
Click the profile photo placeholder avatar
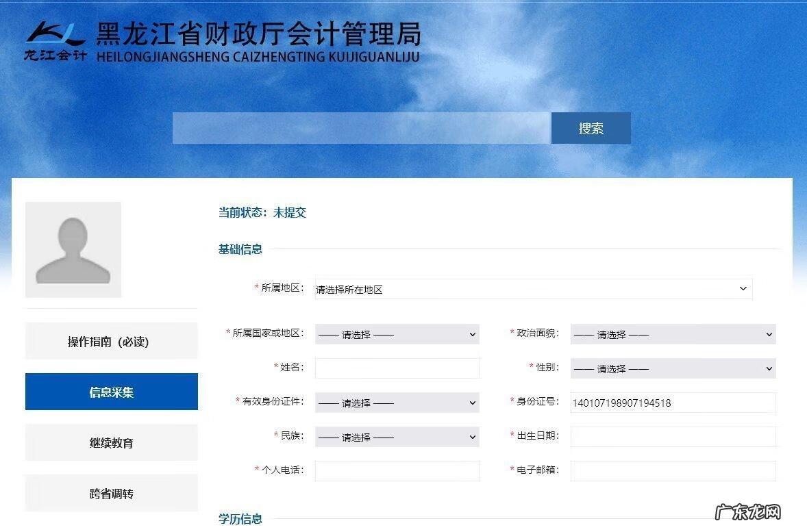73,249
